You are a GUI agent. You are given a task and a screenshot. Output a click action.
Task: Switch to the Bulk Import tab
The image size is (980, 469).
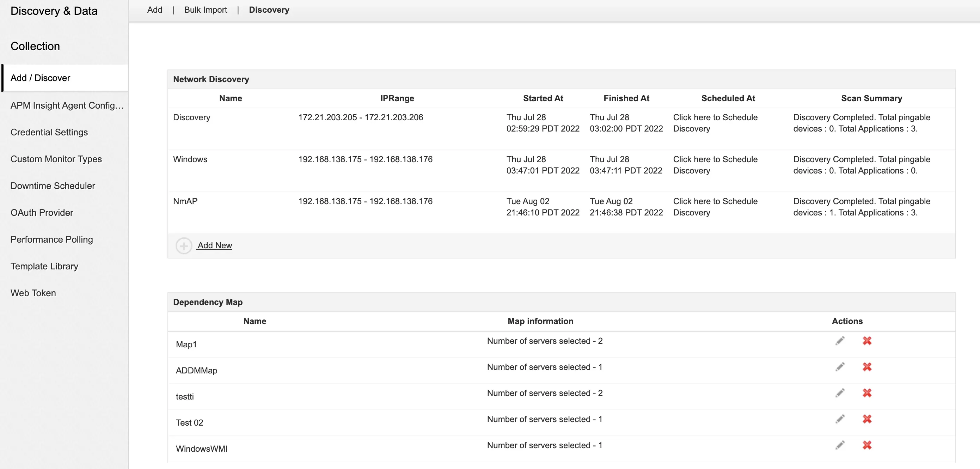(206, 10)
